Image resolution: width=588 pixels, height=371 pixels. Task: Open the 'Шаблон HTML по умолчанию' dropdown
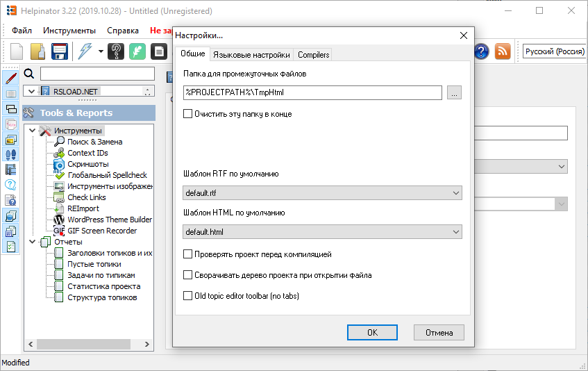pos(323,232)
